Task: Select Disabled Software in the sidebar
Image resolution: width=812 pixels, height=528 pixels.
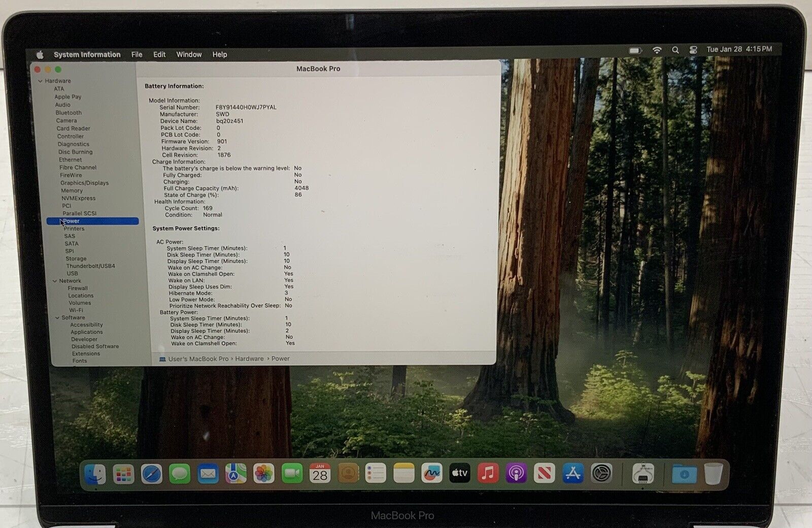Action: coord(95,346)
